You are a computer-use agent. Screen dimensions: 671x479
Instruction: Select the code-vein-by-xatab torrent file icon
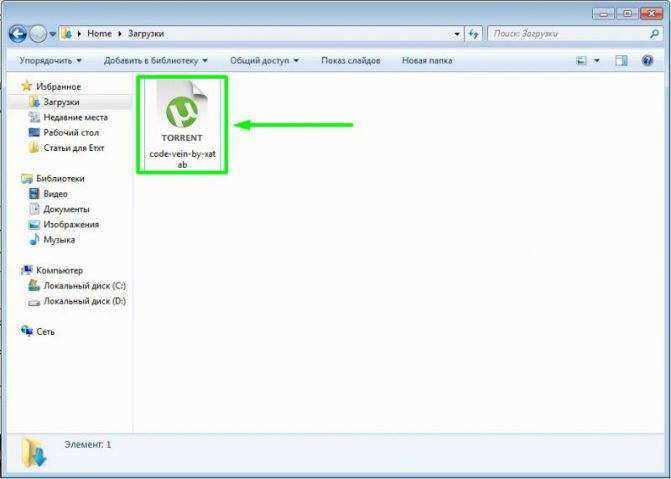182,110
